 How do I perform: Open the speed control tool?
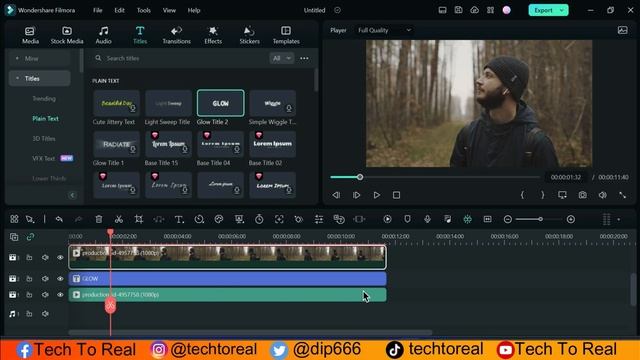tap(199, 219)
